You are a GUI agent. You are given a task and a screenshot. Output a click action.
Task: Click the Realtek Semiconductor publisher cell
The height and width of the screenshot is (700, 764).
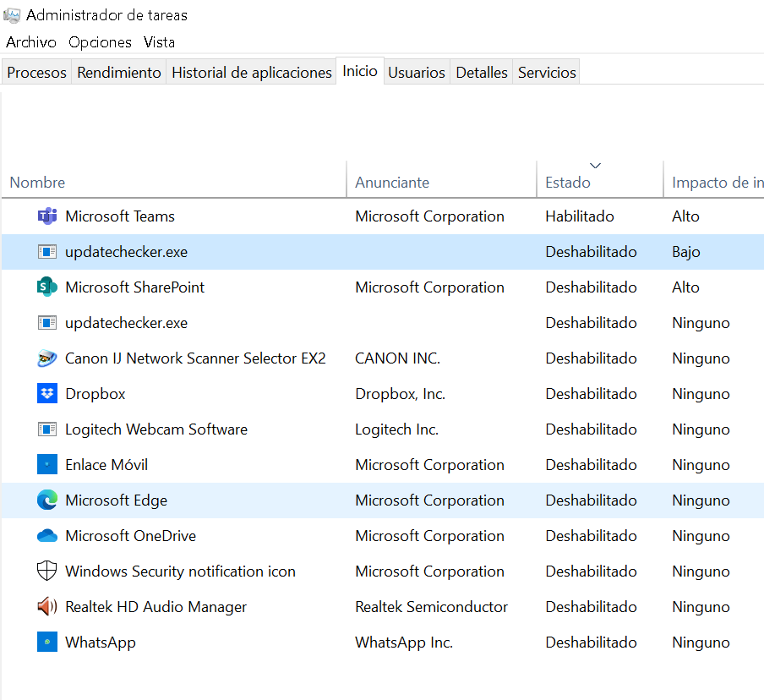[x=431, y=606]
